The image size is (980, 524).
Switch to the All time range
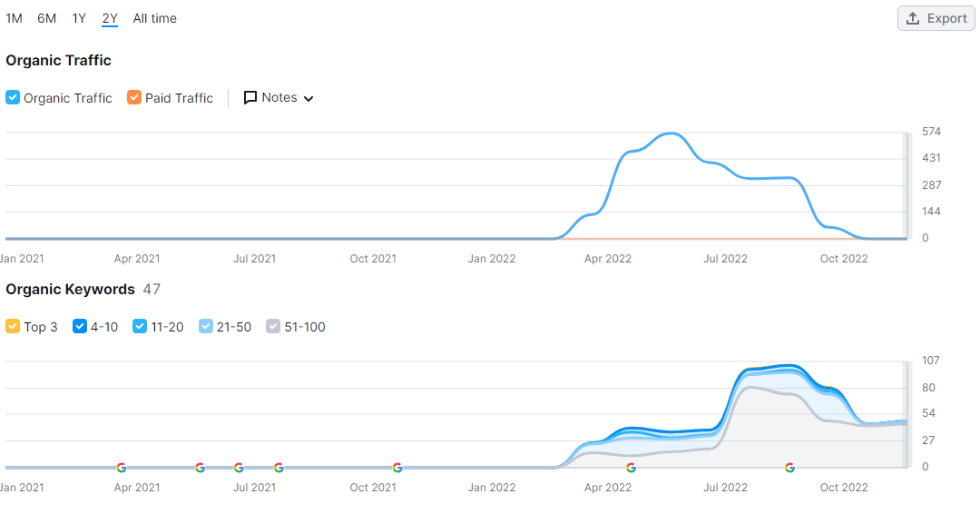154,19
